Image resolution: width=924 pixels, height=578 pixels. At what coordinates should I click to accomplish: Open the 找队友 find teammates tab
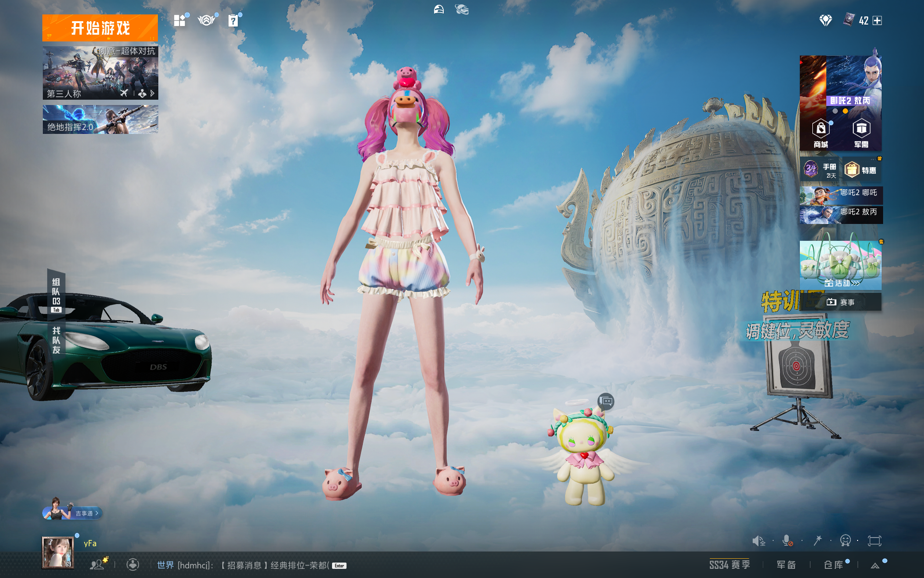click(56, 340)
